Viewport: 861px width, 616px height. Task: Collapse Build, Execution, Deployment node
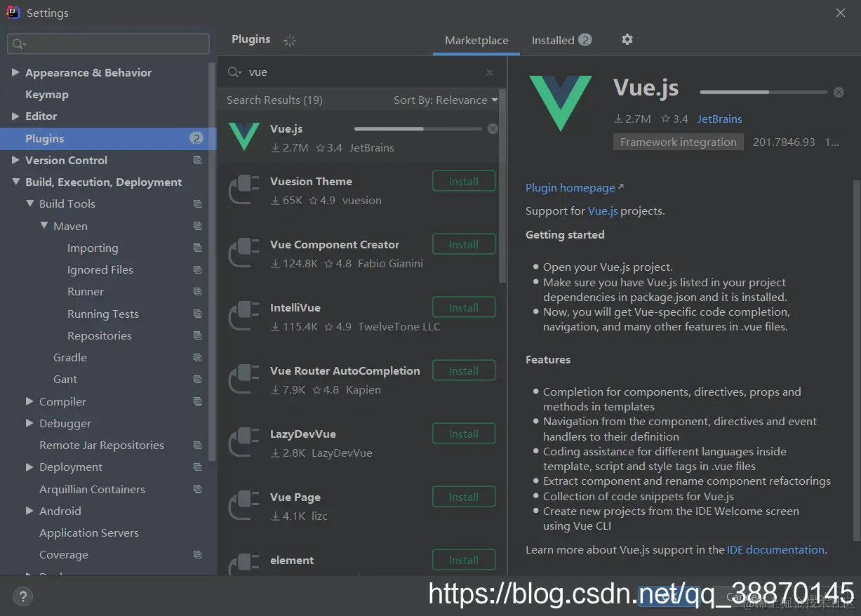pyautogui.click(x=15, y=182)
